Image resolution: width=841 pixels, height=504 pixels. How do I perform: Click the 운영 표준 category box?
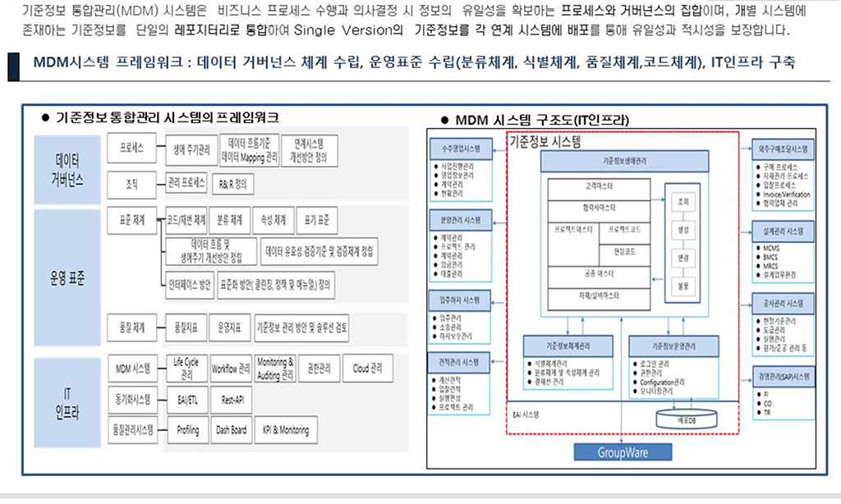click(x=67, y=277)
